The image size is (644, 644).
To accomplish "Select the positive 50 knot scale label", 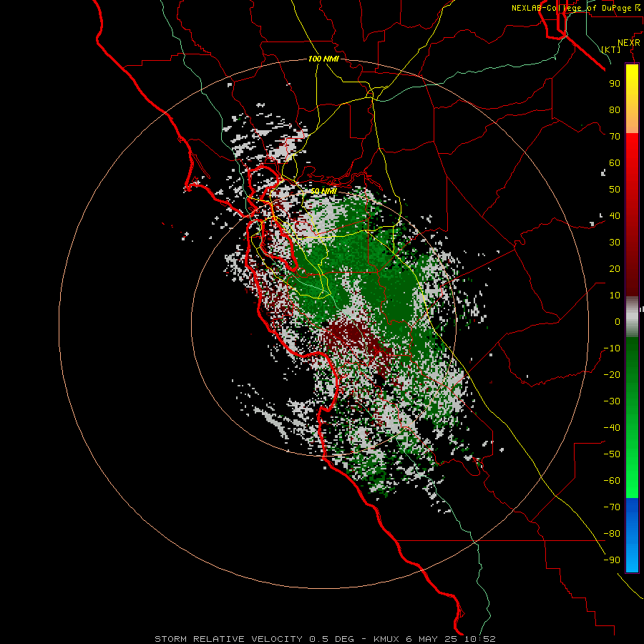I will pos(615,190).
